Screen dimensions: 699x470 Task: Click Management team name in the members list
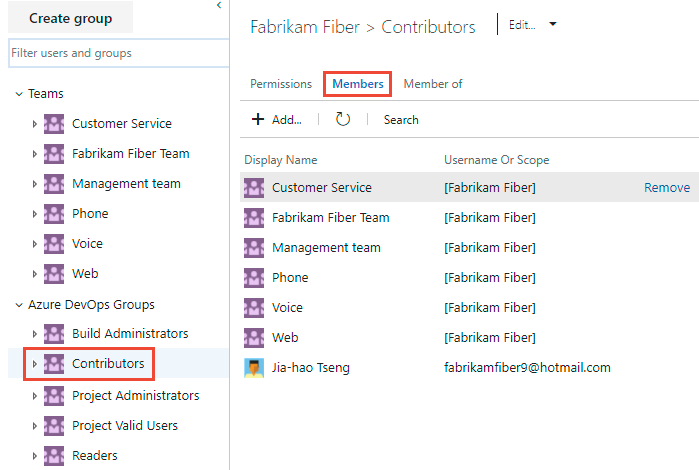pyautogui.click(x=326, y=247)
